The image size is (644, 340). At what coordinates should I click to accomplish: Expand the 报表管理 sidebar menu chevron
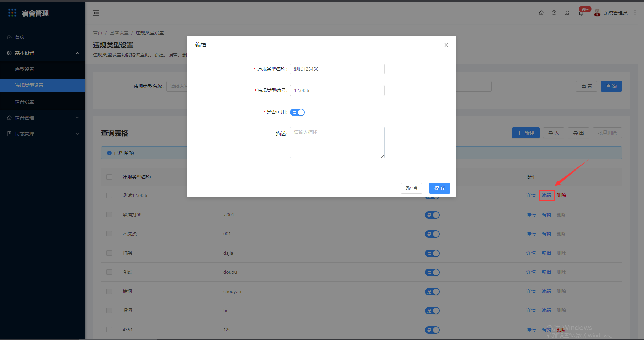tap(77, 134)
